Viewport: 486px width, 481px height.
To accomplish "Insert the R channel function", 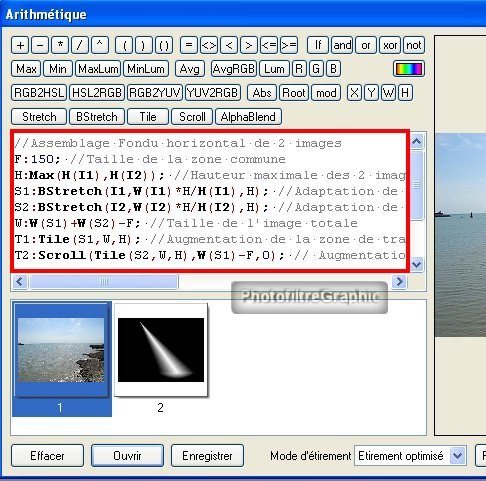I will tap(299, 69).
